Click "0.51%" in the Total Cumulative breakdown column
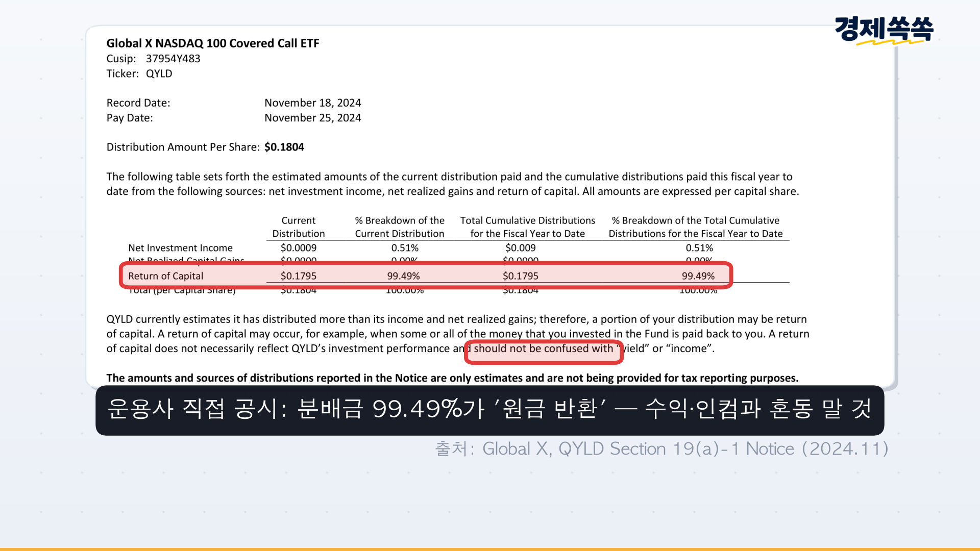Screen dimensions: 980x551 [x=699, y=248]
